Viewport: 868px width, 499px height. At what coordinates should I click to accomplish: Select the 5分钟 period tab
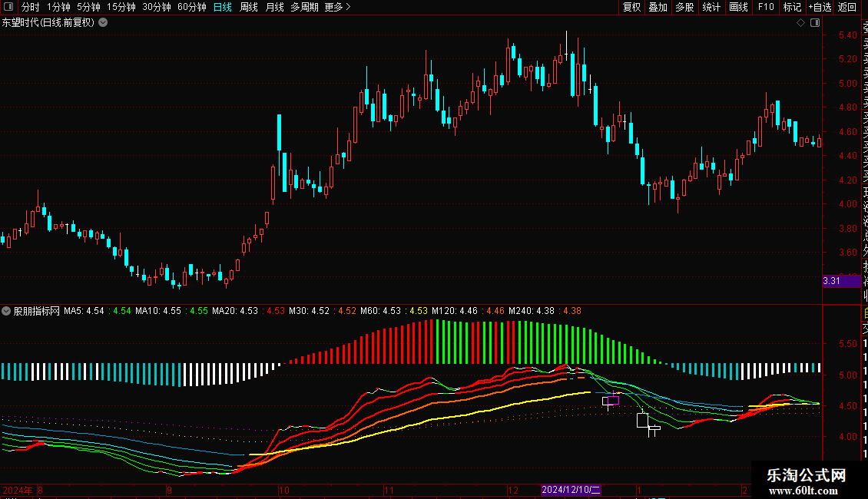pos(88,7)
